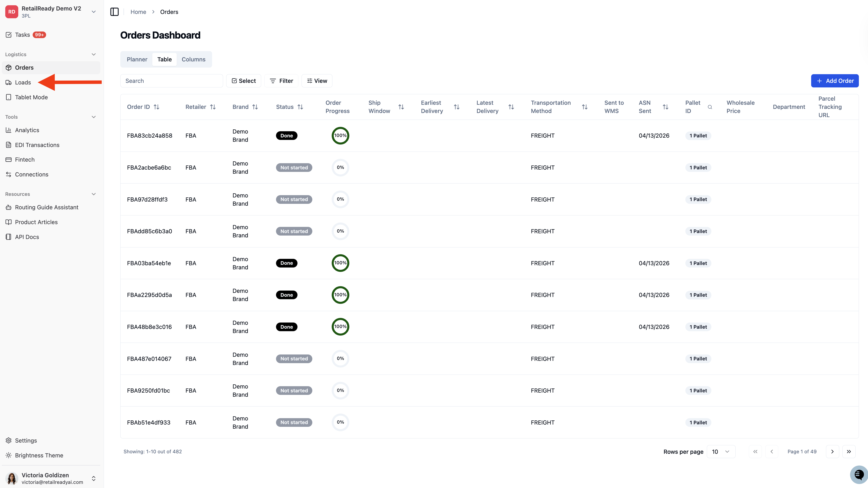Expand the RetailReady Demo V2 workspace switcher
Viewport: 868px width, 488px height.
[51, 12]
